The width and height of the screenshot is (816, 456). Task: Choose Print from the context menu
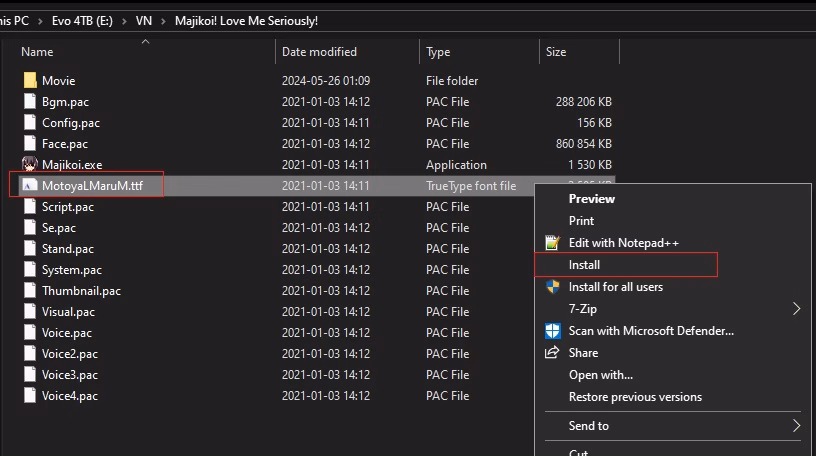coord(581,221)
